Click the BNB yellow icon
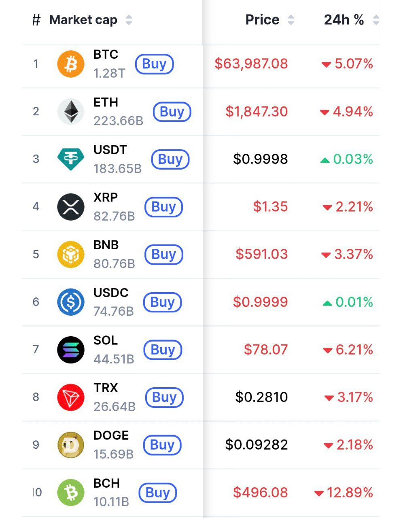This screenshot has width=420, height=518. [x=71, y=255]
